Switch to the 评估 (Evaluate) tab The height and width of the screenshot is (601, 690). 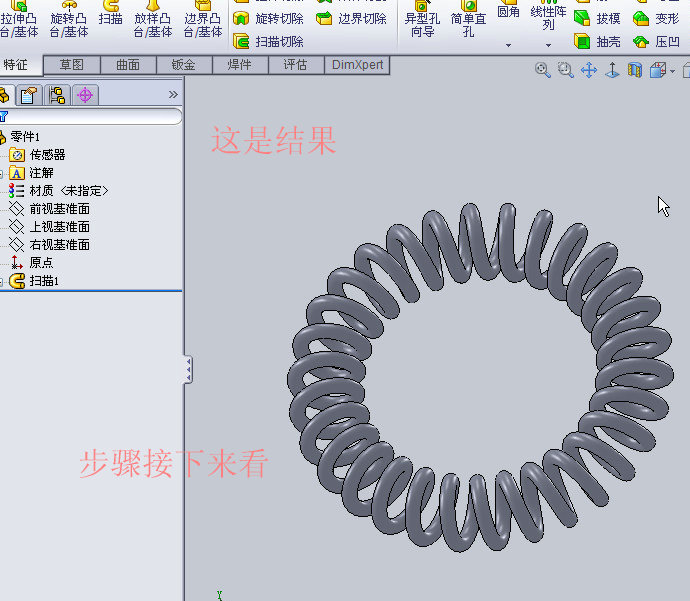[x=296, y=65]
